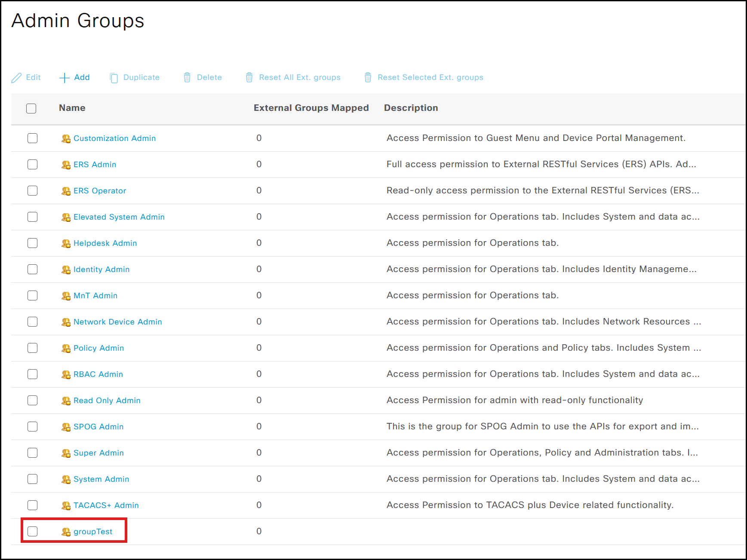Open the TACACS+ Admin group
This screenshot has width=747, height=560.
[106, 505]
